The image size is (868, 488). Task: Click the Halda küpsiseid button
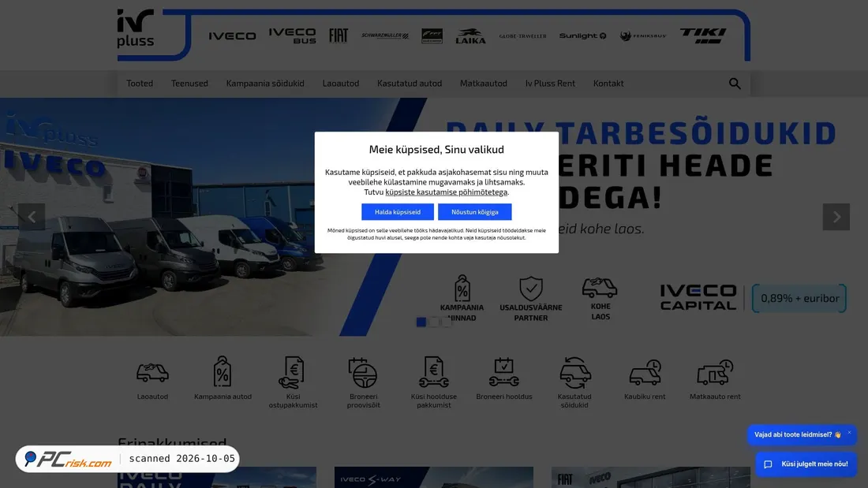click(x=398, y=212)
